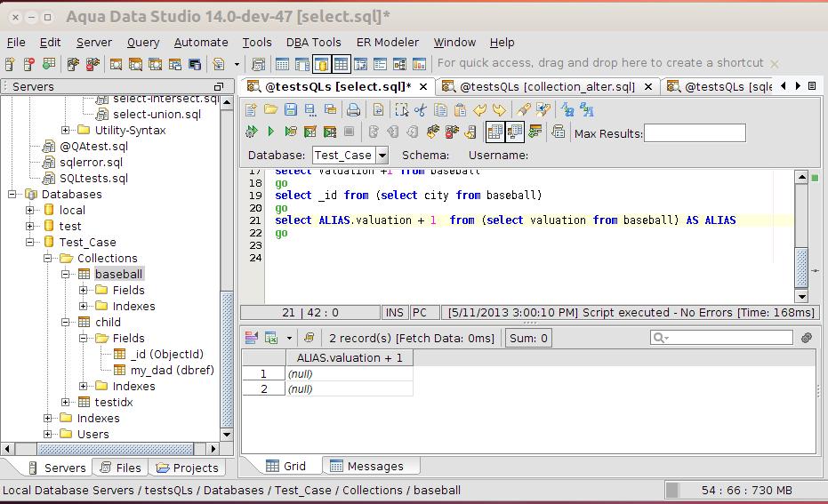Click the Sum: 0 button

[528, 338]
